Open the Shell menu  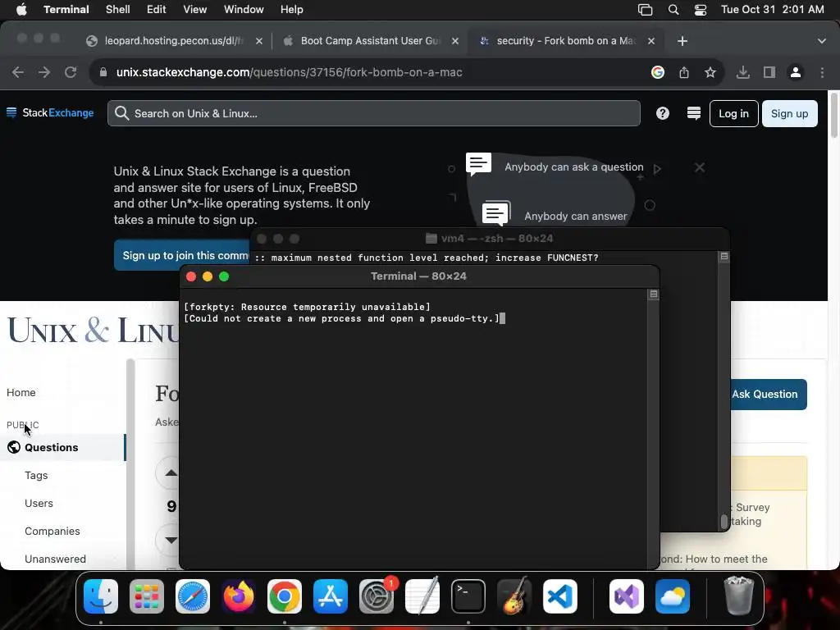click(117, 10)
